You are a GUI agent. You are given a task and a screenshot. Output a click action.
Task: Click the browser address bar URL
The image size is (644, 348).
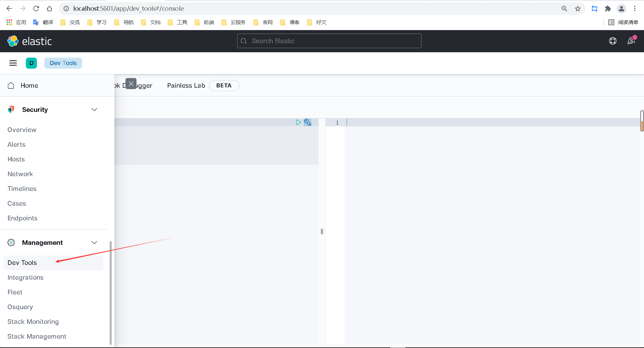[x=128, y=8]
